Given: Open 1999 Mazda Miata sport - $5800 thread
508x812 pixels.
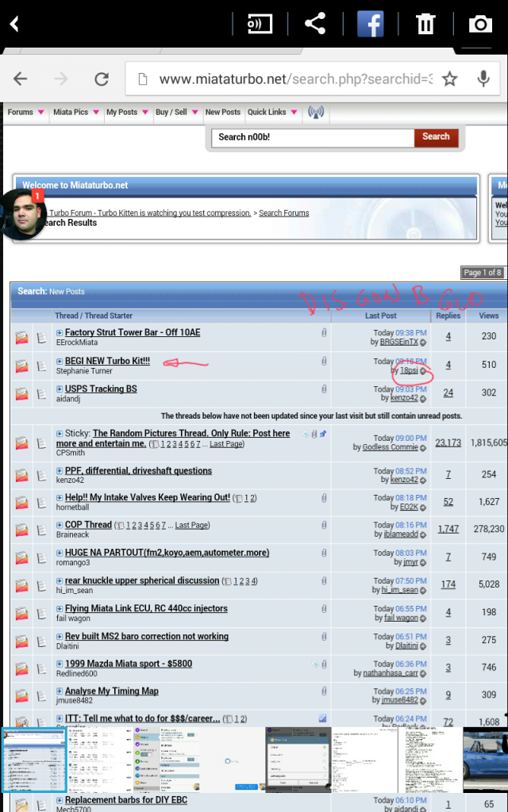Looking at the screenshot, I should 129,664.
